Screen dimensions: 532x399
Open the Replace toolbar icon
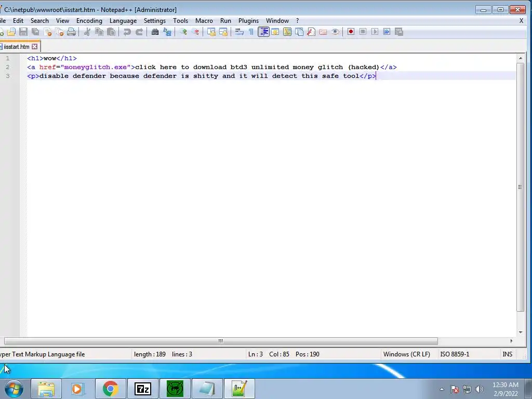[167, 32]
